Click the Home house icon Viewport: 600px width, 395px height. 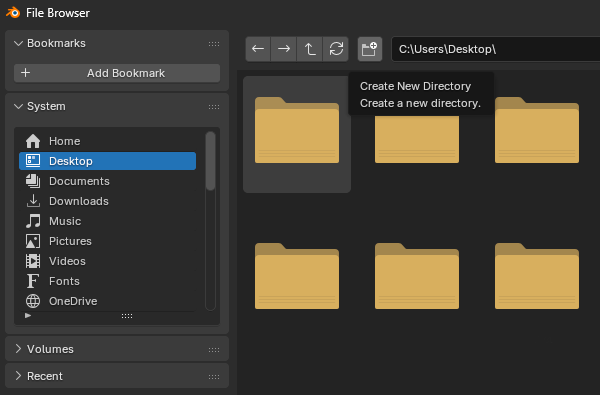[33, 141]
